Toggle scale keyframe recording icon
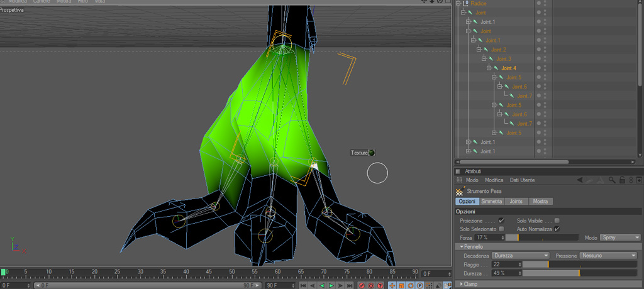 coord(402,285)
